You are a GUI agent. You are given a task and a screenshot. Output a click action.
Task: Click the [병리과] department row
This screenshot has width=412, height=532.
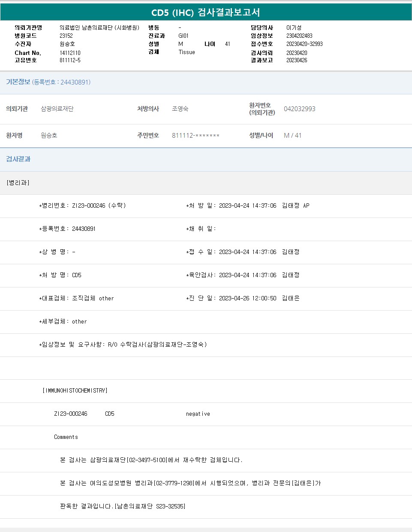(x=18, y=183)
